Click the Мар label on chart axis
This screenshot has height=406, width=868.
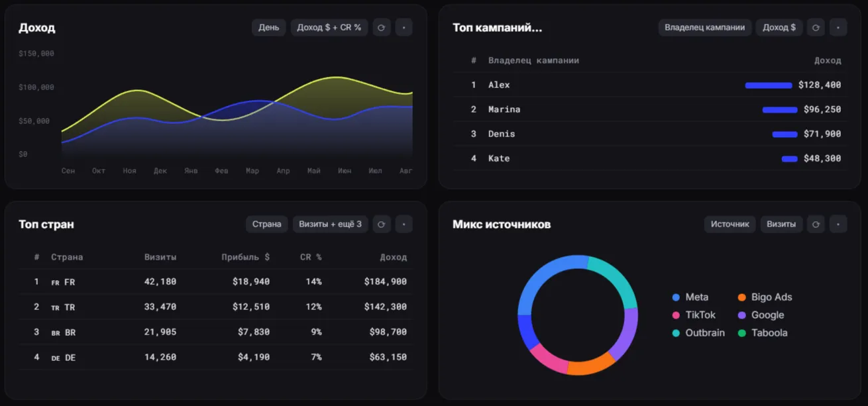point(252,171)
